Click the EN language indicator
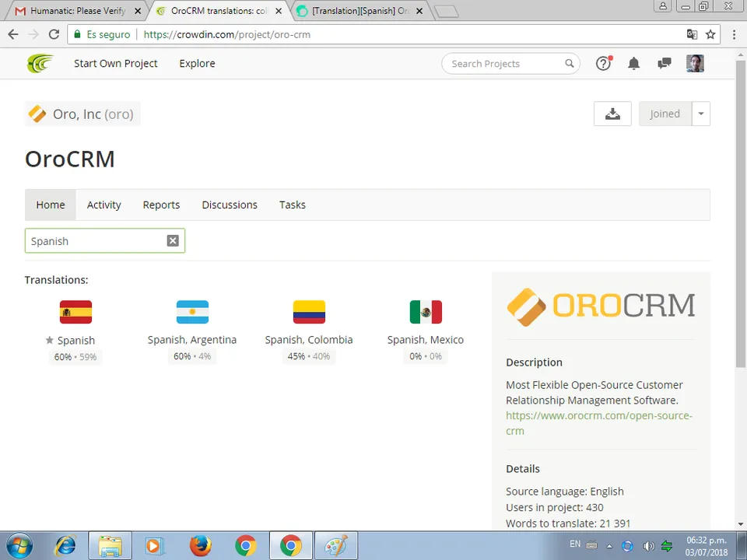The height and width of the screenshot is (560, 747). (x=575, y=544)
